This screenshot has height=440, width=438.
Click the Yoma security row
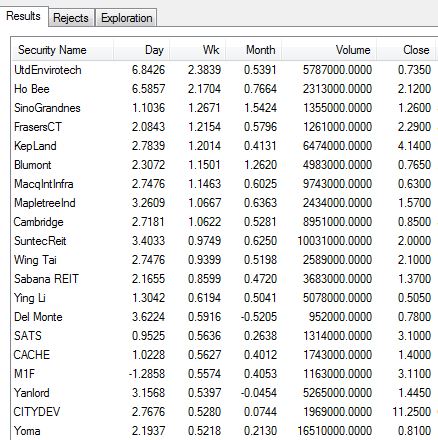tap(224, 431)
